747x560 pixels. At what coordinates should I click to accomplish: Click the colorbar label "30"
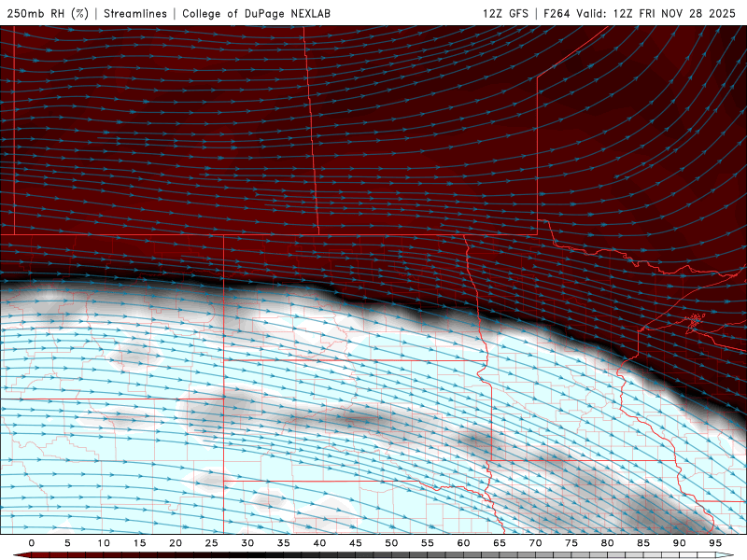247,543
